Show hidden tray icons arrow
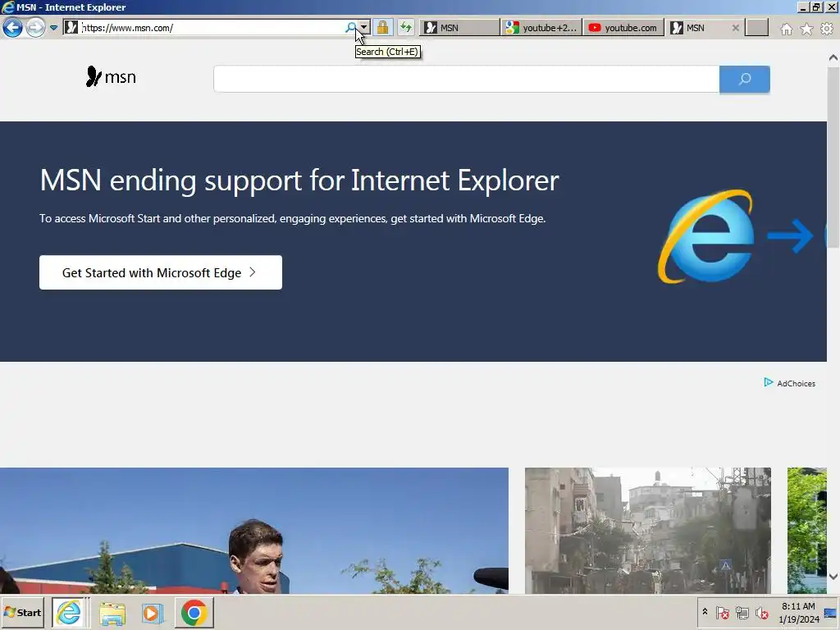Screen dimensions: 840x630 705,612
